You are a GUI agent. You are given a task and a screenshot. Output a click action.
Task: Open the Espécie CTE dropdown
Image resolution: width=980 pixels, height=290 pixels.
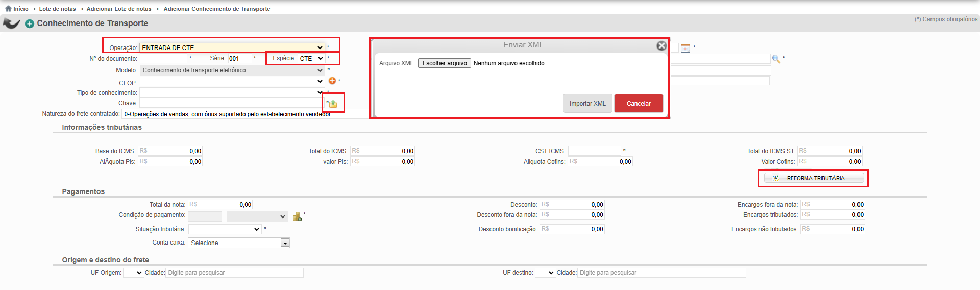311,58
